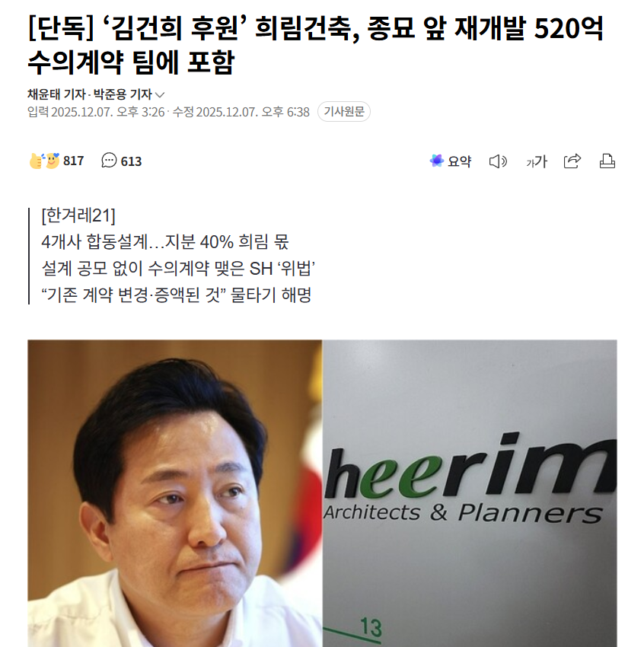Image resolution: width=644 pixels, height=647 pixels.
Task: Click the article headline text
Action: point(316,45)
